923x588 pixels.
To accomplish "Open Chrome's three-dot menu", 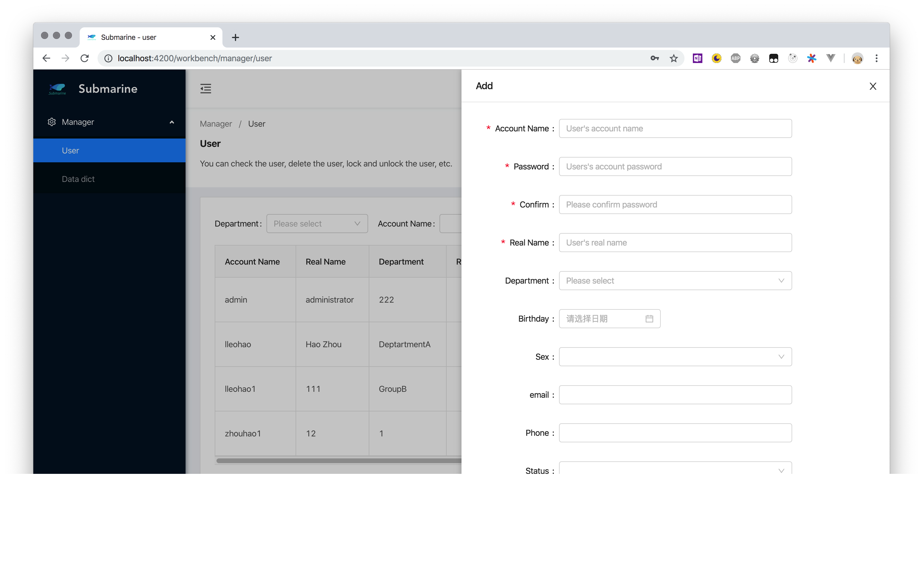I will (876, 58).
